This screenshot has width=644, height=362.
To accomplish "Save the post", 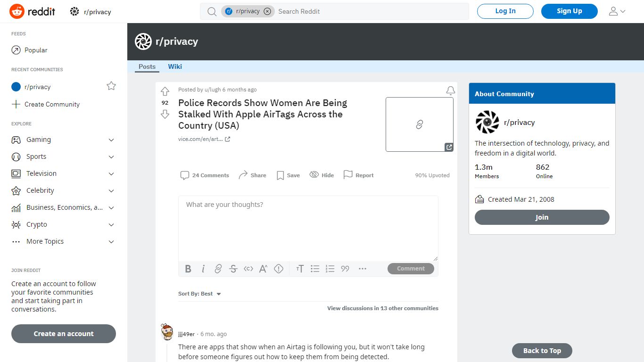I will 288,175.
